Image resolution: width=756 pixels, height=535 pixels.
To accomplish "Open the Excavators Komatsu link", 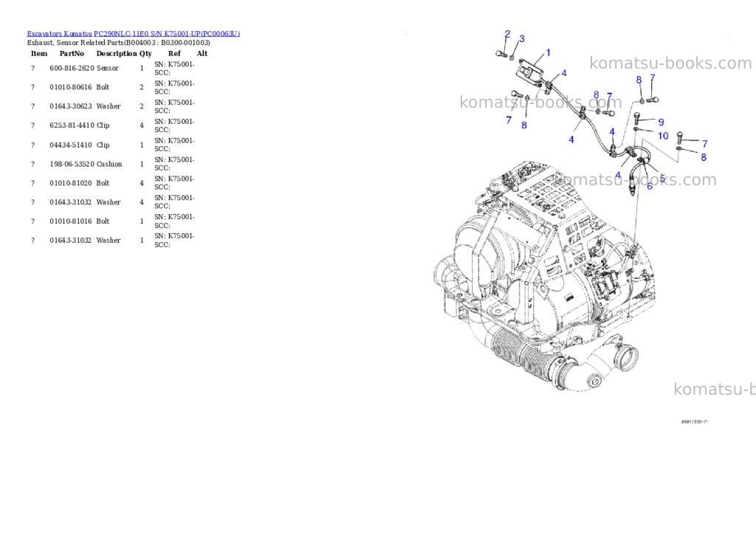I will click(x=59, y=34).
